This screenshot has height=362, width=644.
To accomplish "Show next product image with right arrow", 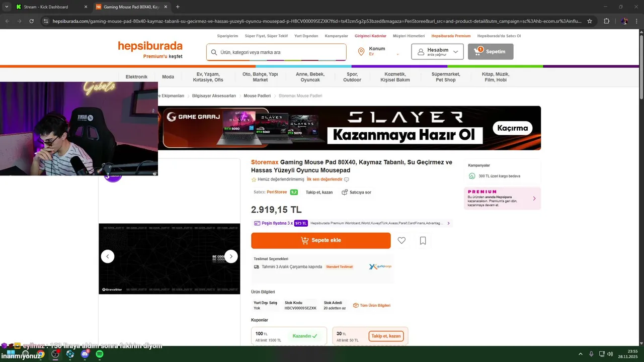I will coord(231,256).
